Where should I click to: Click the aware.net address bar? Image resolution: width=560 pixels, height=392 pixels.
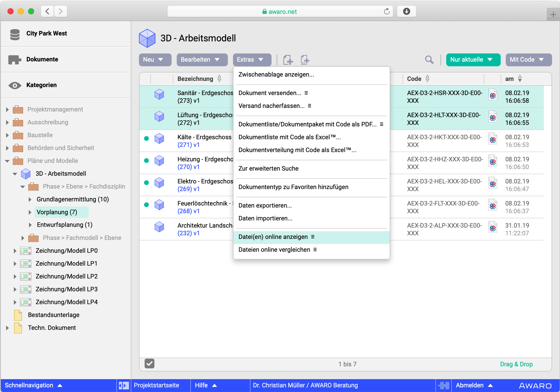pos(280,11)
